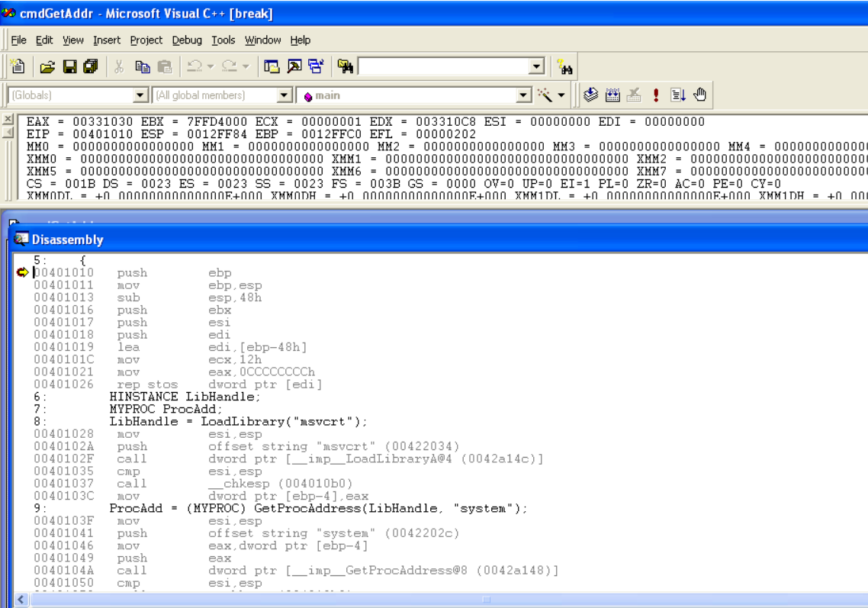Select the WizardBar wand action icon
The height and width of the screenshot is (608, 868).
[x=546, y=95]
